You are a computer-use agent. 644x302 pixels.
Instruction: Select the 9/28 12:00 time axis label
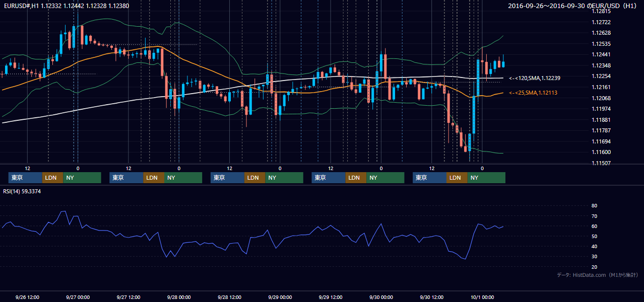tap(230, 297)
